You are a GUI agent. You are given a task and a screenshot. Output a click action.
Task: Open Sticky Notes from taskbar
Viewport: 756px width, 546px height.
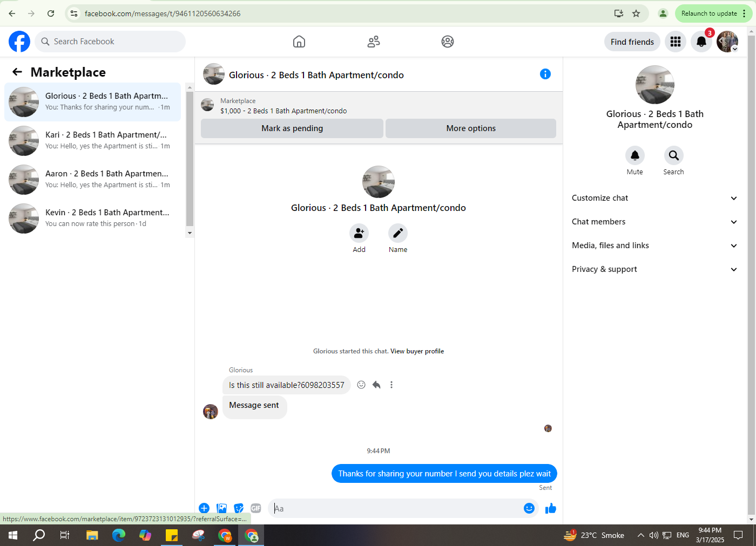coord(172,535)
